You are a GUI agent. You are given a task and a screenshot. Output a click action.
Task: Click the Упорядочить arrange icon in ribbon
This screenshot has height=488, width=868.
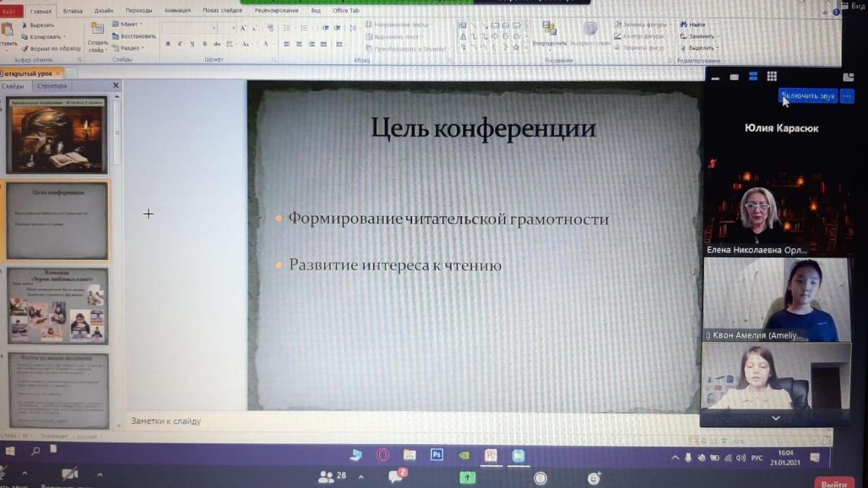pos(550,30)
